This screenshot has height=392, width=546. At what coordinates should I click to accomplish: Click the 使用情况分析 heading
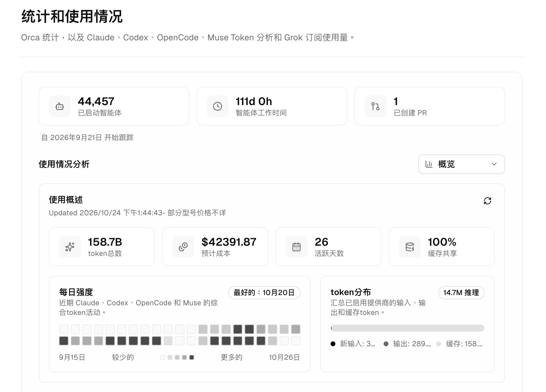point(64,164)
